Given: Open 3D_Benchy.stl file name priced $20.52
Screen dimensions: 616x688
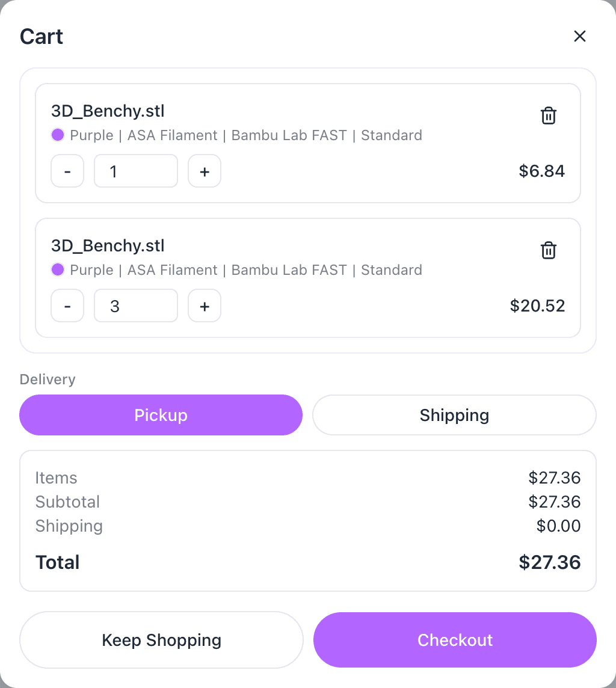Looking at the screenshot, I should 108,246.
